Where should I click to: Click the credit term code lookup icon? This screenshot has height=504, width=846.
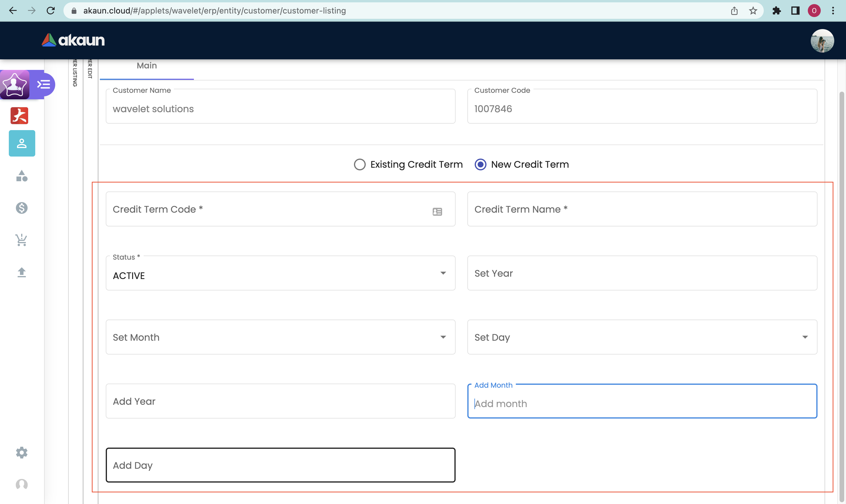click(437, 212)
